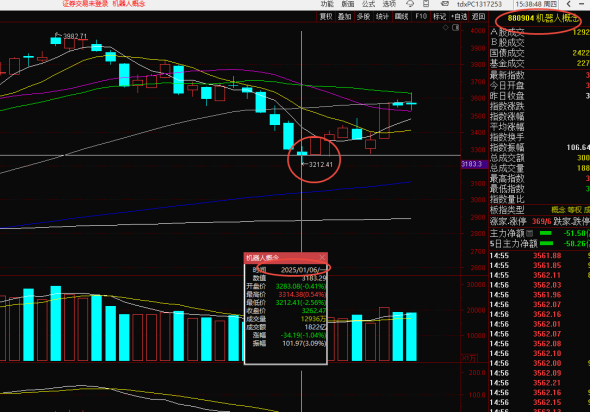
Task: Click the 板指类型 row
Action: tap(540, 210)
